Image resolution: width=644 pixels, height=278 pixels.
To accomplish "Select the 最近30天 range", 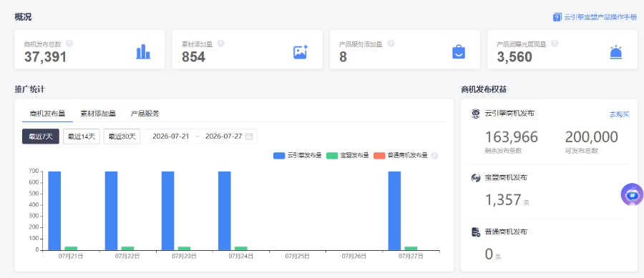I will coord(122,136).
